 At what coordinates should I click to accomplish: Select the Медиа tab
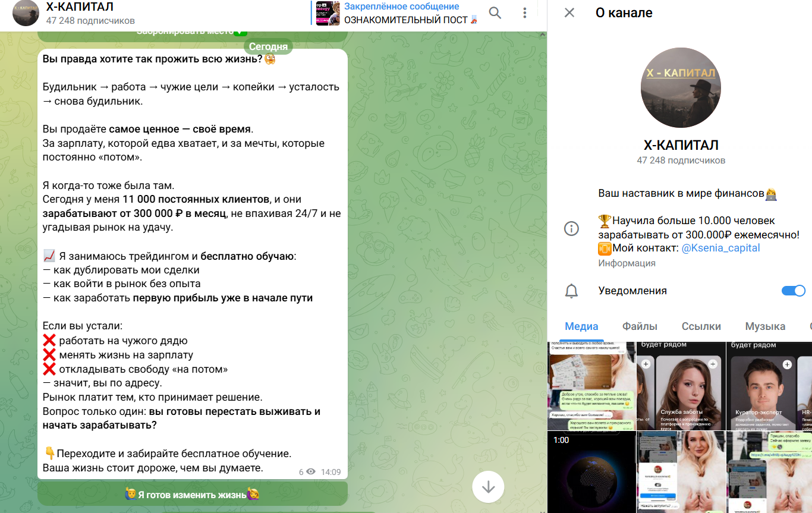pos(581,326)
